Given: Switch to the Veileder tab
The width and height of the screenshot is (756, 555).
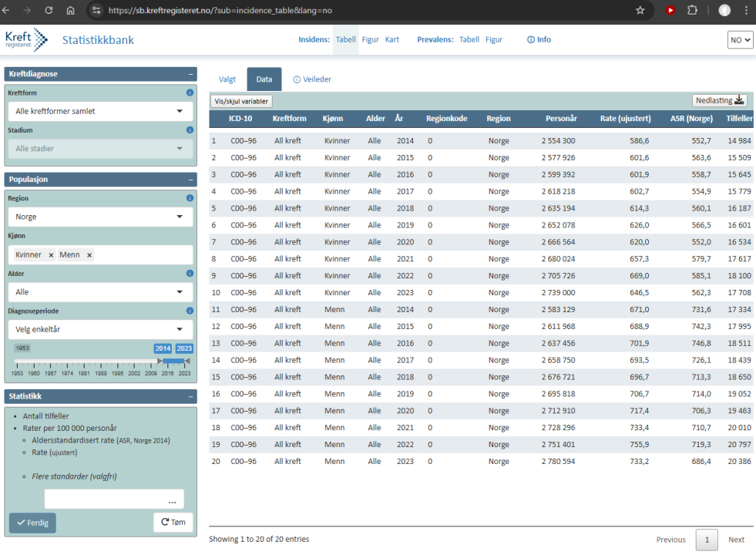Looking at the screenshot, I should [x=312, y=79].
